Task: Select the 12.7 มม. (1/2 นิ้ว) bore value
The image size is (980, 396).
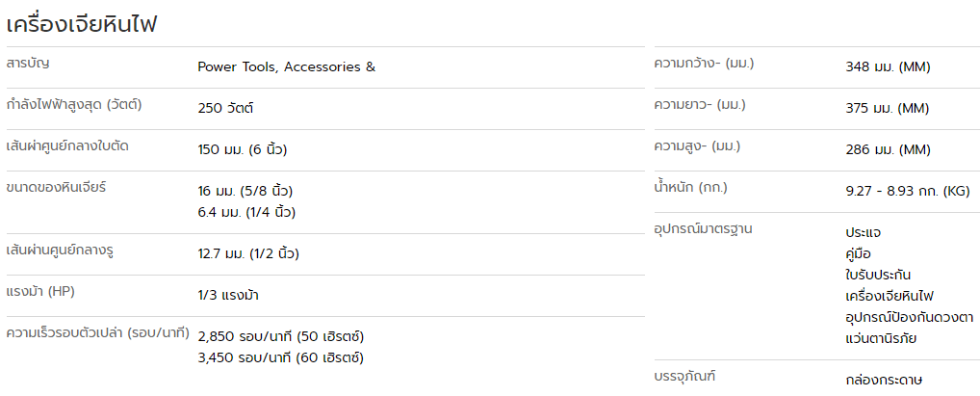Action: tap(248, 254)
